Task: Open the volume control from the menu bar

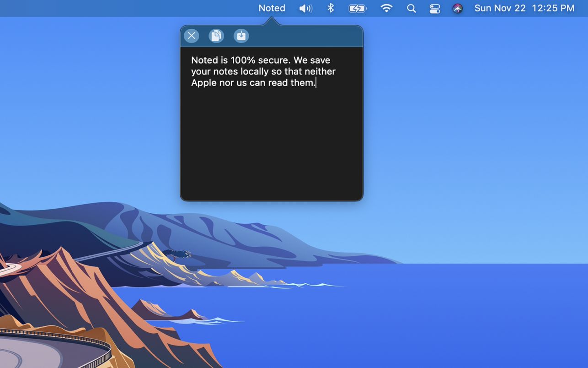Action: [x=305, y=8]
